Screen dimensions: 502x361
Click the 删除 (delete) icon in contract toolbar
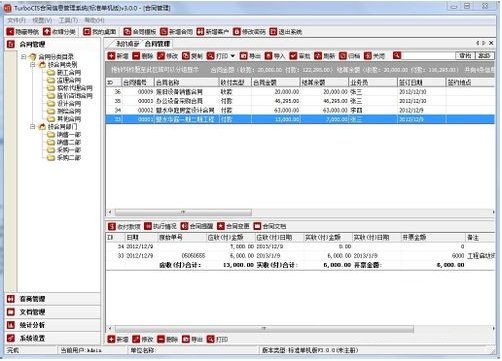pyautogui.click(x=136, y=56)
